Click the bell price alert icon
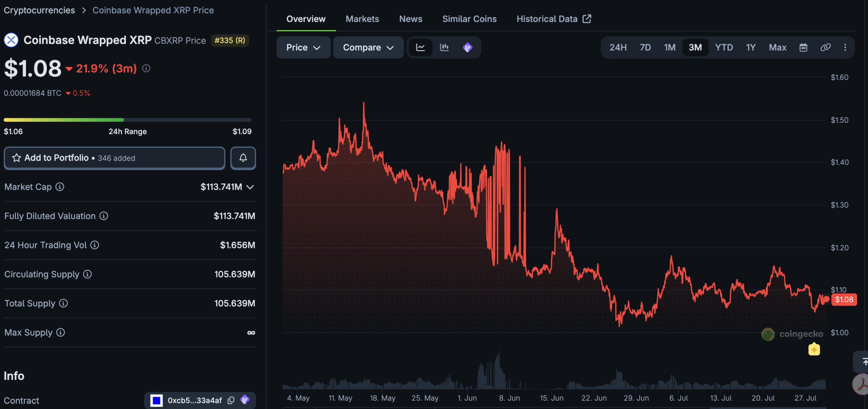 pos(243,158)
